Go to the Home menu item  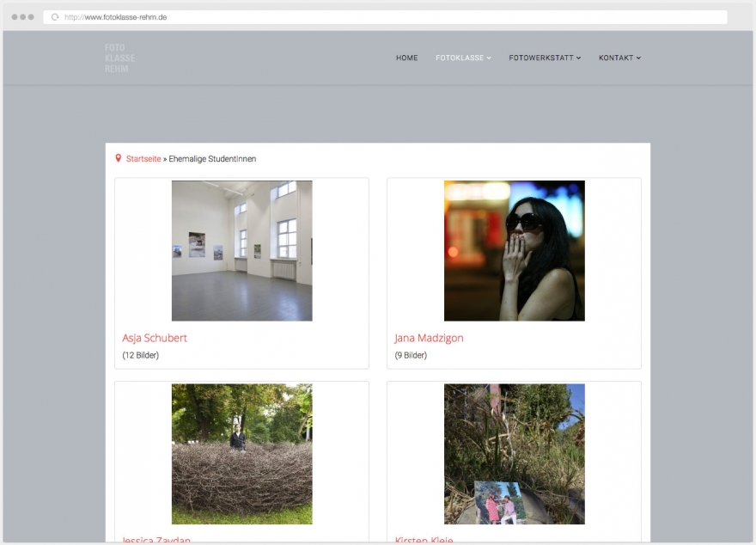[407, 58]
